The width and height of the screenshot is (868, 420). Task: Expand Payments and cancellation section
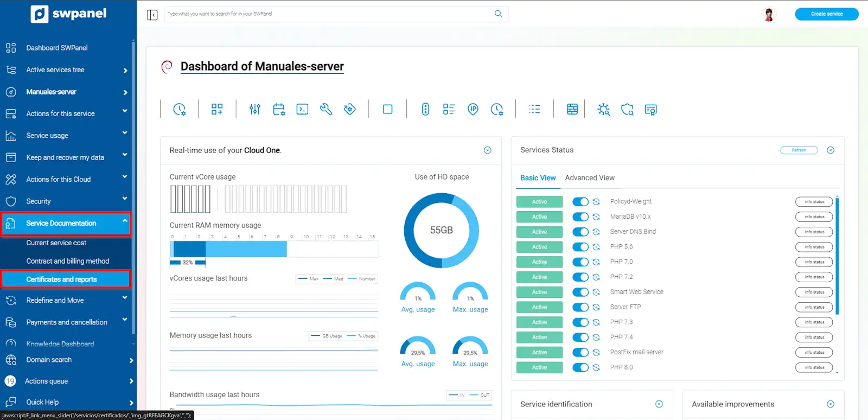tap(65, 322)
